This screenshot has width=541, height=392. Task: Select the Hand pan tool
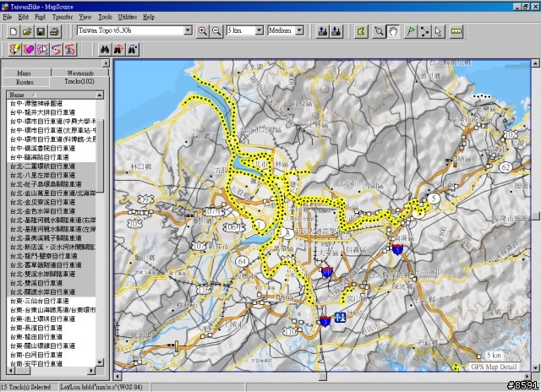(393, 31)
